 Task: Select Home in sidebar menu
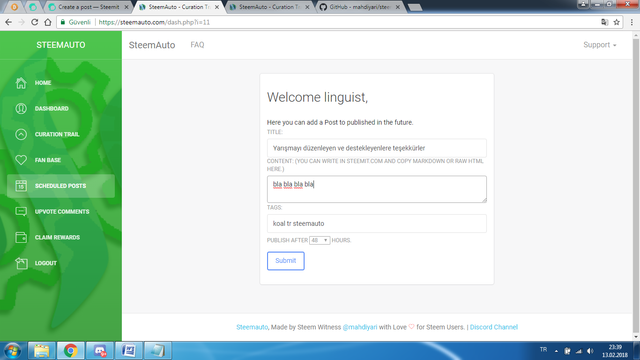(x=43, y=83)
